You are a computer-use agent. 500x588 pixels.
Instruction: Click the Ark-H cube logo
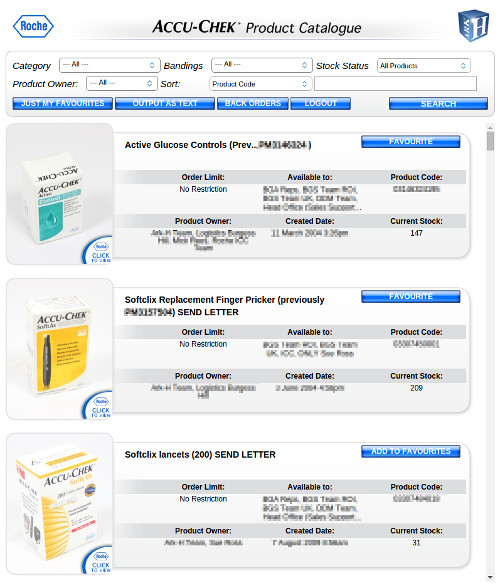[x=474, y=26]
